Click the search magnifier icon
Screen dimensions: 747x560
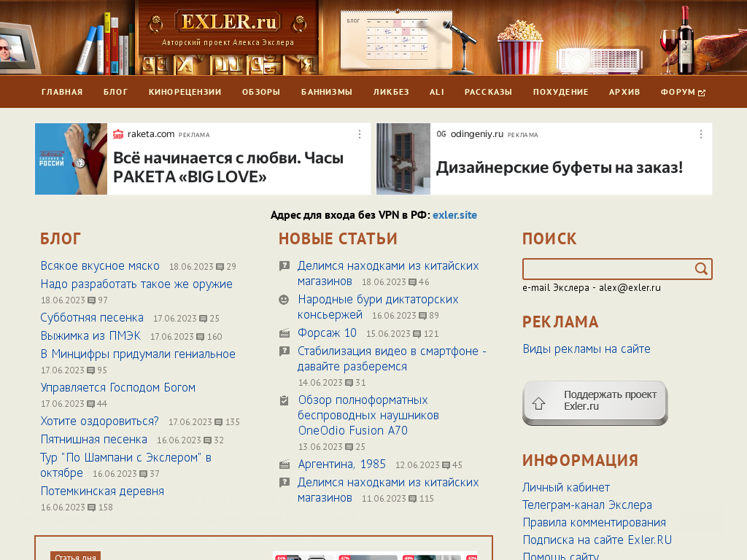click(x=701, y=269)
